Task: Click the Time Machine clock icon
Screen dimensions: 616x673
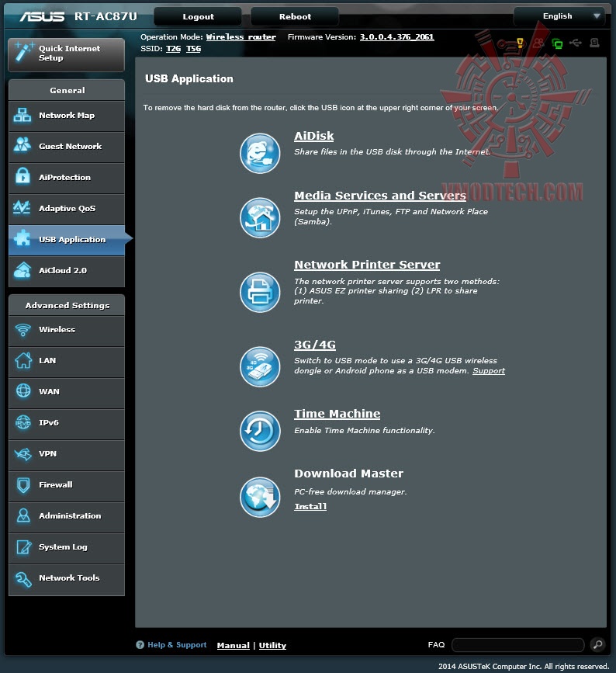Action: point(260,431)
